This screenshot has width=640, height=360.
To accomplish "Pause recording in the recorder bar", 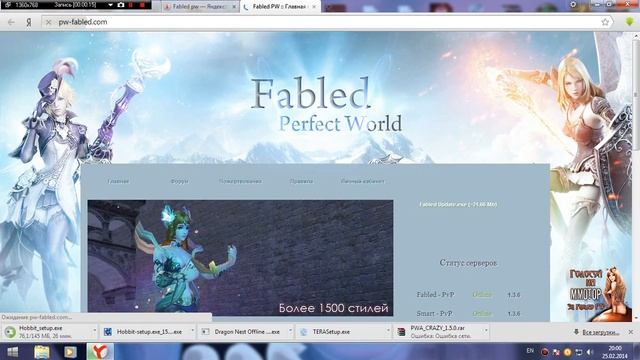I will click(x=131, y=5).
